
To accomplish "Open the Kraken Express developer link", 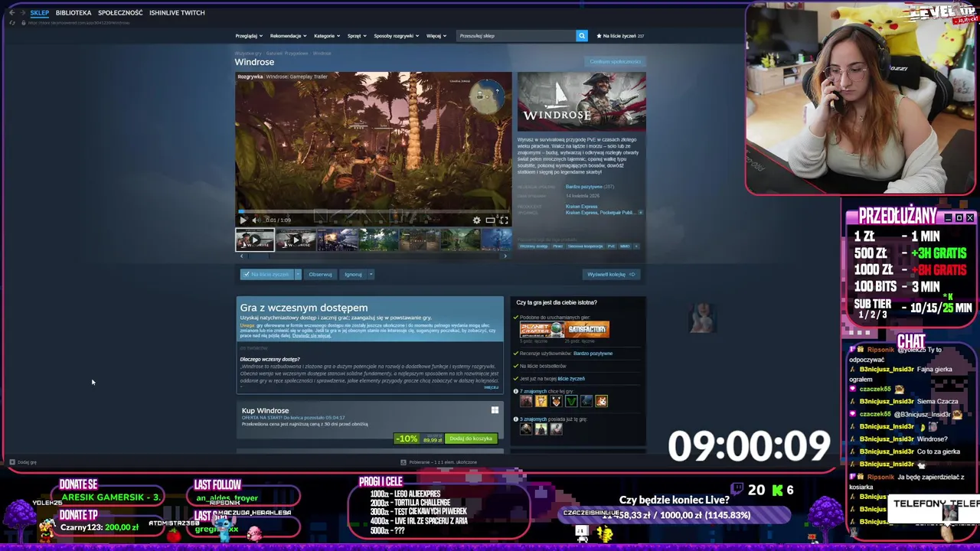I will 581,207.
